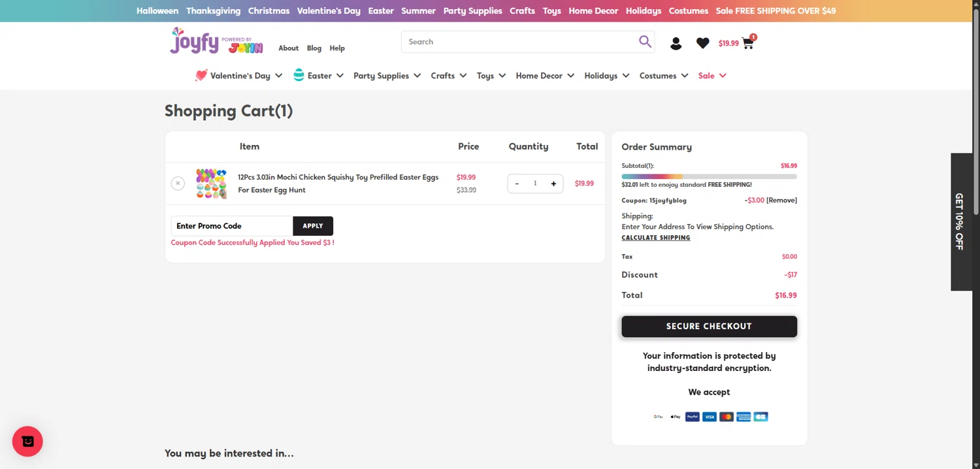
Task: Click the Order Summary Total $16.99 value
Action: pos(786,295)
